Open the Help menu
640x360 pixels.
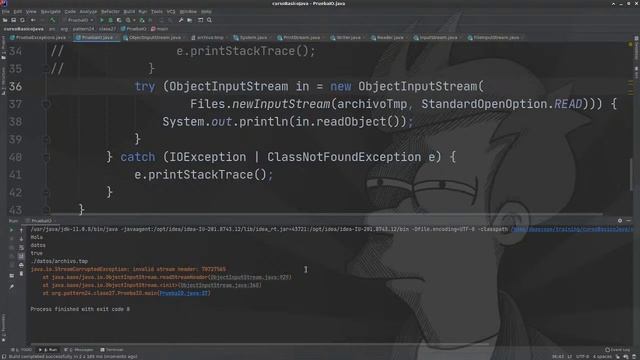coord(206,12)
